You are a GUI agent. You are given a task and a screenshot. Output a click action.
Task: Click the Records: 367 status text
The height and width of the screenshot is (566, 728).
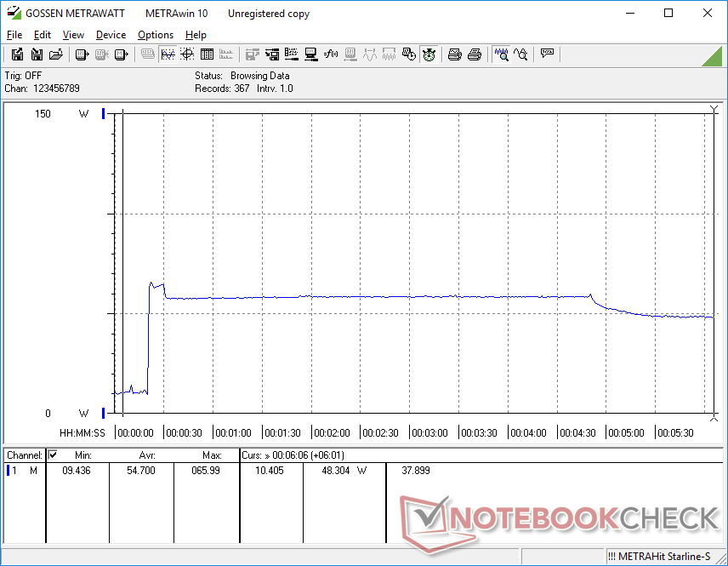click(222, 89)
